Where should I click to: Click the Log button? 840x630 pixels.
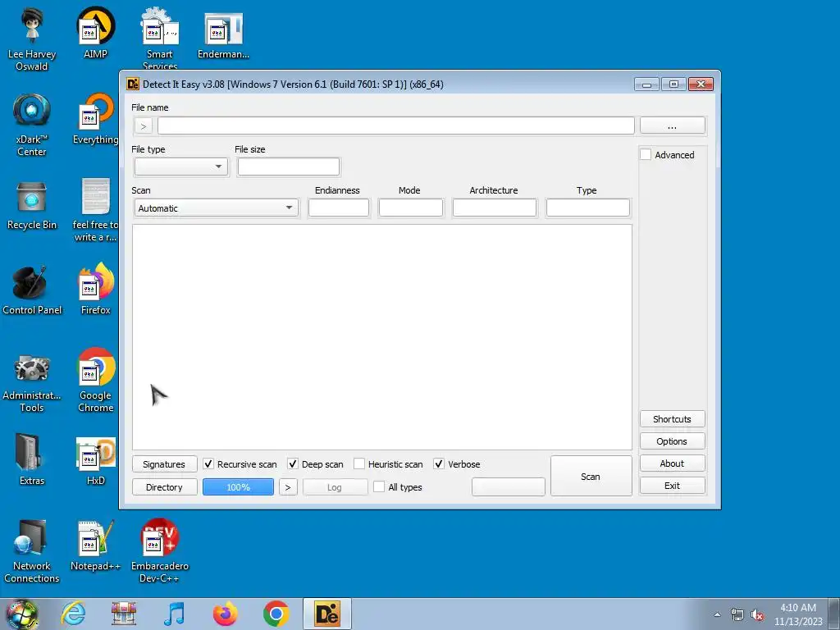point(335,487)
